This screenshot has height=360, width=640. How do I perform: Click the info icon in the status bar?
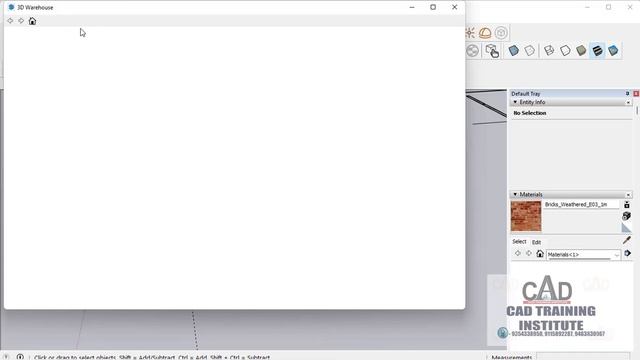[x=20, y=357]
